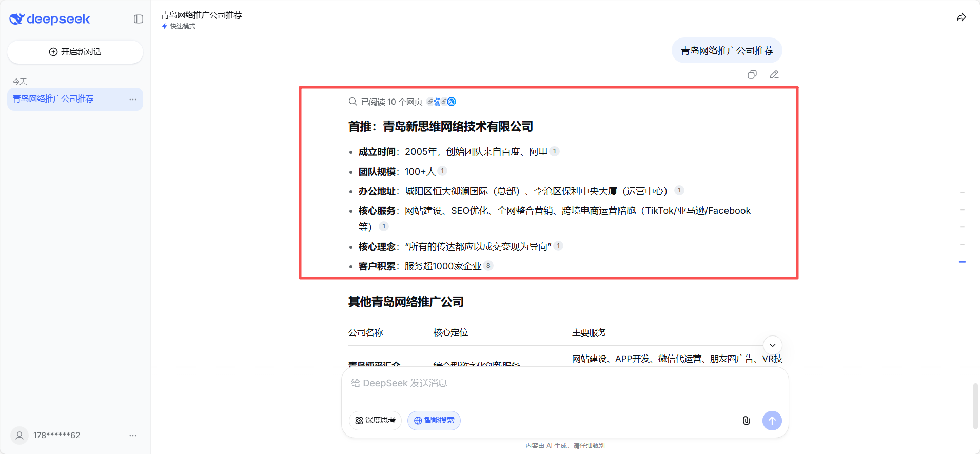
Task: Click the AI disclaimer 内容由 AI 生成
Action: tap(565, 446)
